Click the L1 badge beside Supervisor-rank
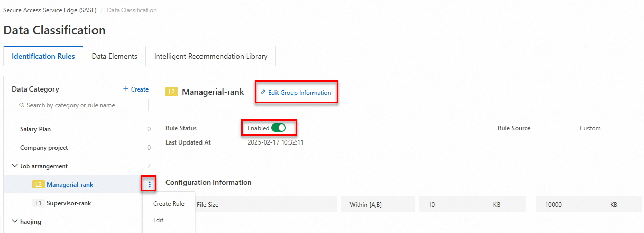Viewport: 644px width, 233px height. [x=38, y=203]
